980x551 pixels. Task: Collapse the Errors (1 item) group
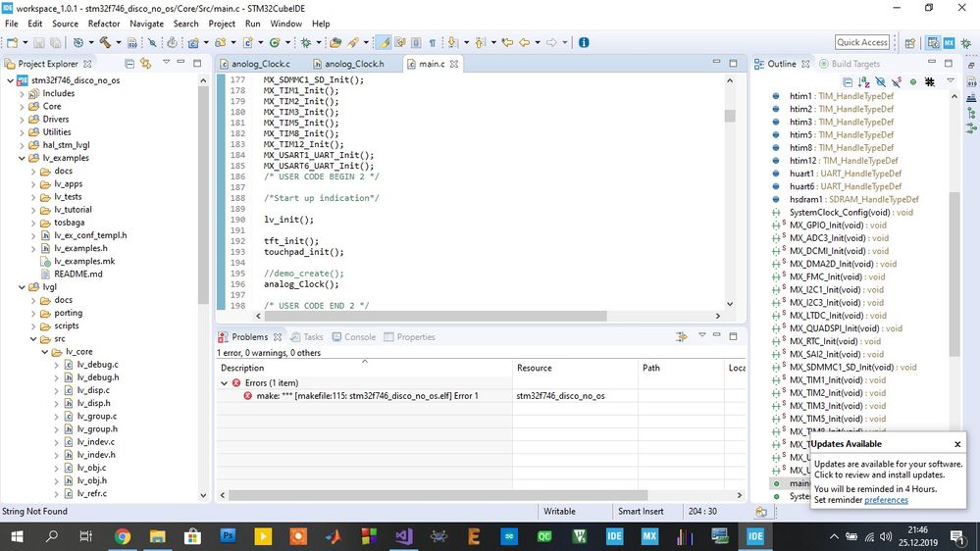coord(225,382)
